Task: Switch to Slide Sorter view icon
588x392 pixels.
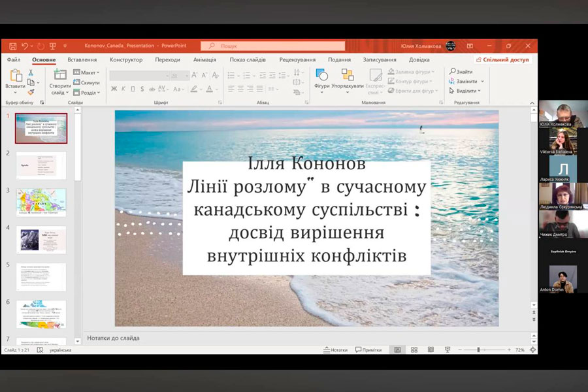Action: point(414,350)
